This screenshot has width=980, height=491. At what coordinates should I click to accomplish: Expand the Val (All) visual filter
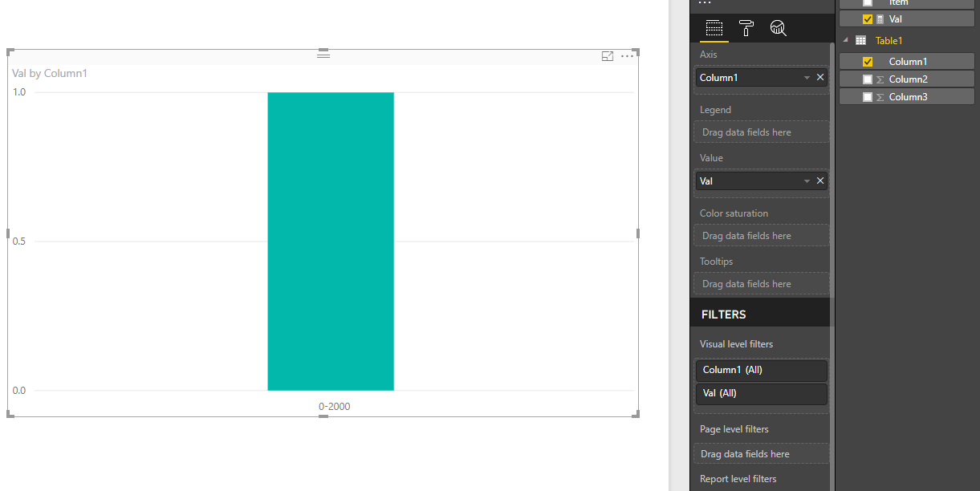[761, 393]
